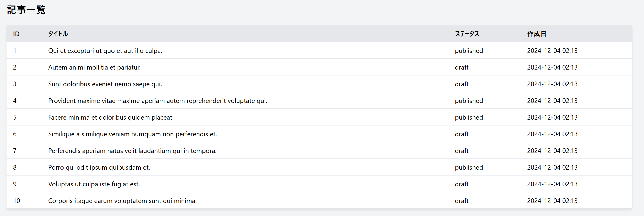Click published status of article 1
This screenshot has height=216, width=644.
pyautogui.click(x=469, y=51)
